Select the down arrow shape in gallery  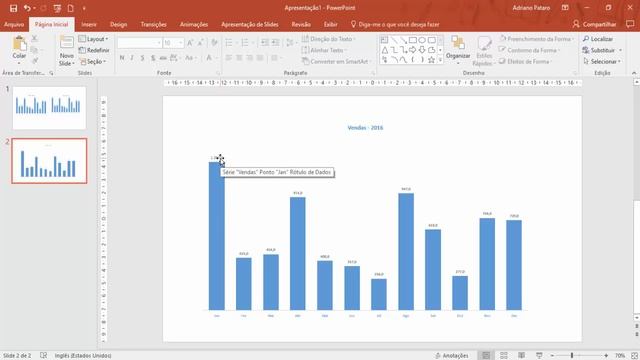422,50
